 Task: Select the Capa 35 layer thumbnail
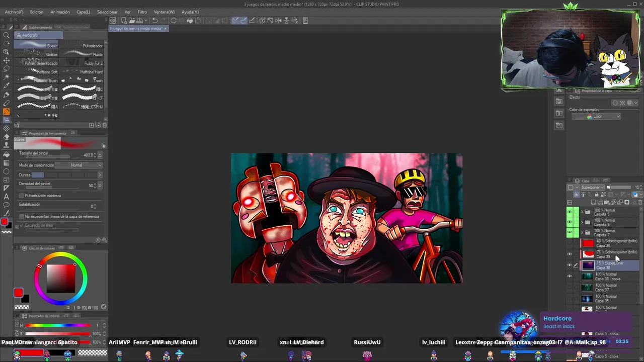[x=587, y=299]
